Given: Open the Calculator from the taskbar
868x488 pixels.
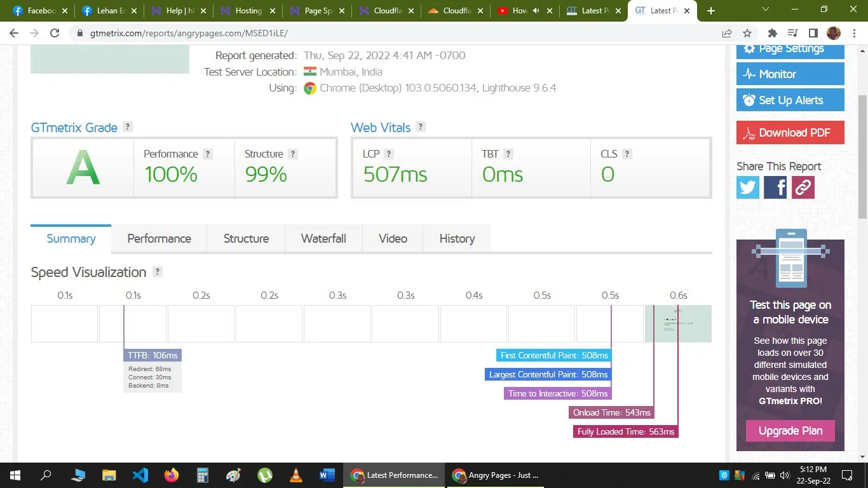Looking at the screenshot, I should coord(203,475).
